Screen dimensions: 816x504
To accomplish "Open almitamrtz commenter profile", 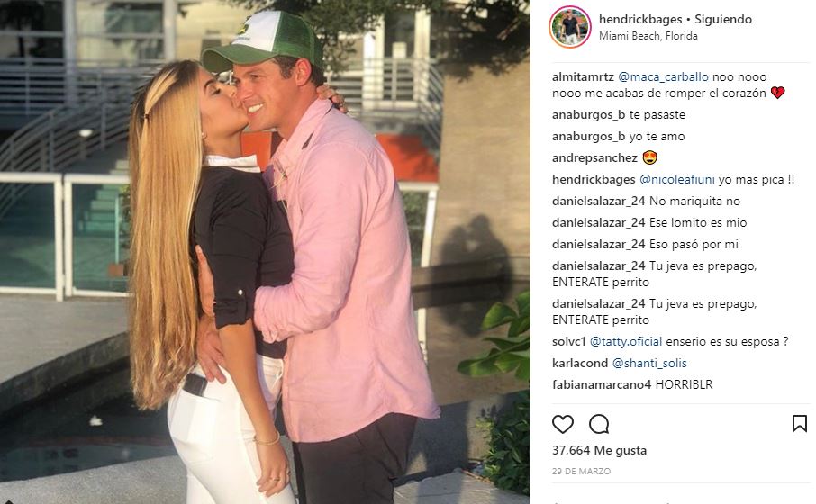I will pyautogui.click(x=583, y=76).
